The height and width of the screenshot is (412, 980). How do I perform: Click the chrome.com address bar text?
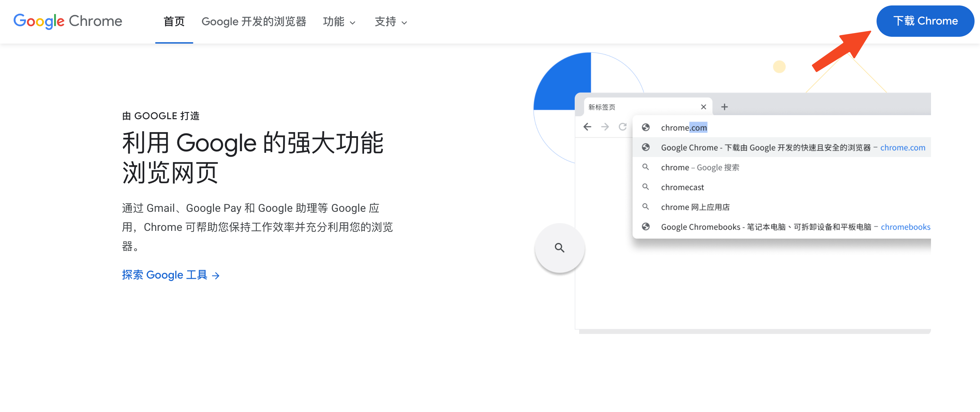(684, 128)
